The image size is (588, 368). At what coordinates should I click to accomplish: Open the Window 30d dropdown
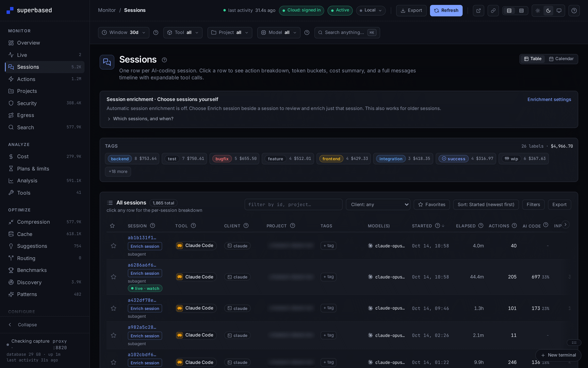(x=124, y=32)
